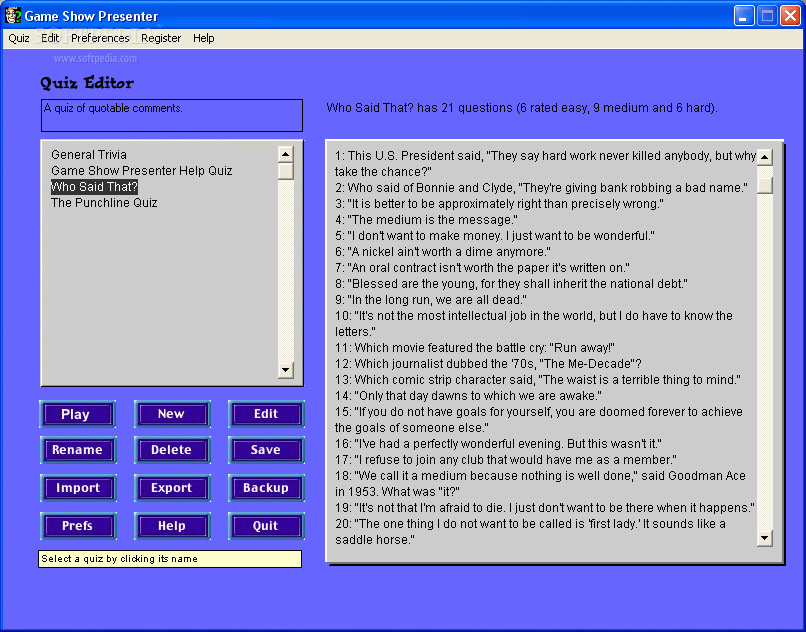806x632 pixels.
Task: Click the question list scroll up arrow
Action: pyautogui.click(x=765, y=157)
